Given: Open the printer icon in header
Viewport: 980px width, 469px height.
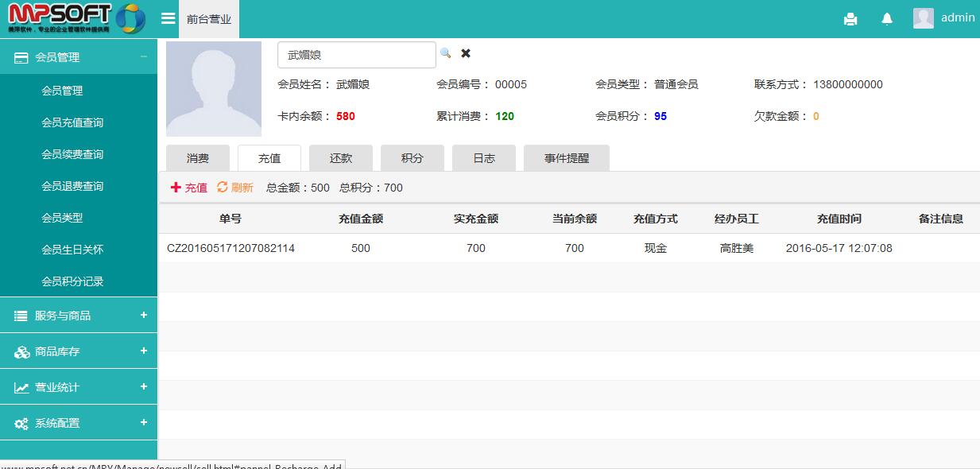Looking at the screenshot, I should click(x=850, y=19).
